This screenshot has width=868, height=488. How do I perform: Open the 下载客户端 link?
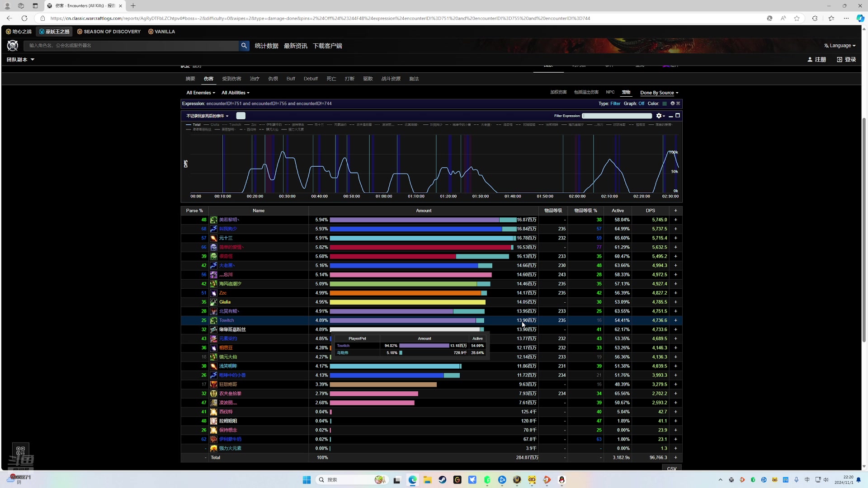point(327,46)
